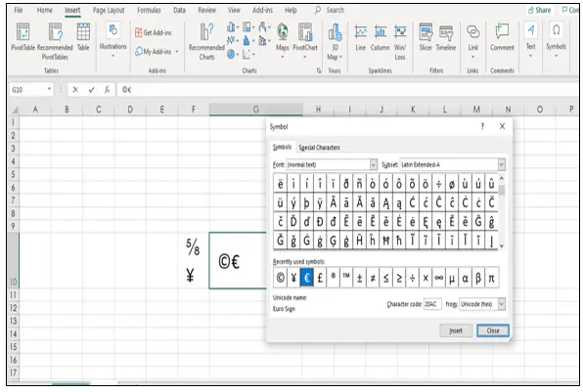
Task: Add a Timeline filter
Action: pyautogui.click(x=446, y=36)
